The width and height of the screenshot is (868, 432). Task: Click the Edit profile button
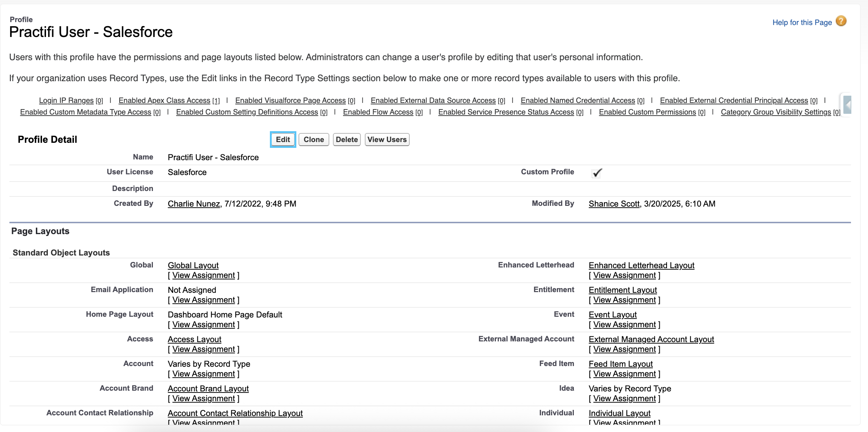(x=283, y=140)
